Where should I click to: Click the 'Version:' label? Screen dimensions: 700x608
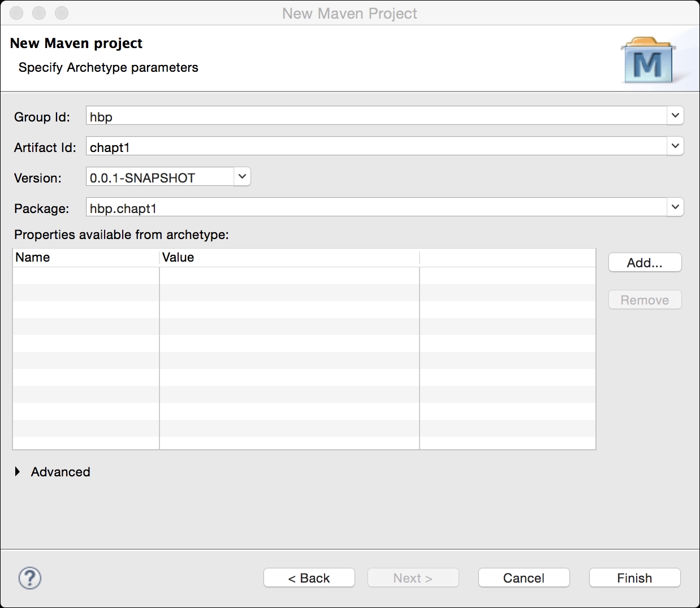(38, 178)
